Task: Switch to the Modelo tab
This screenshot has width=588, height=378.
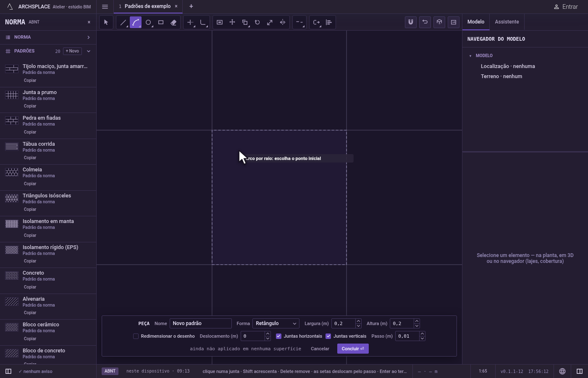Action: pyautogui.click(x=476, y=22)
